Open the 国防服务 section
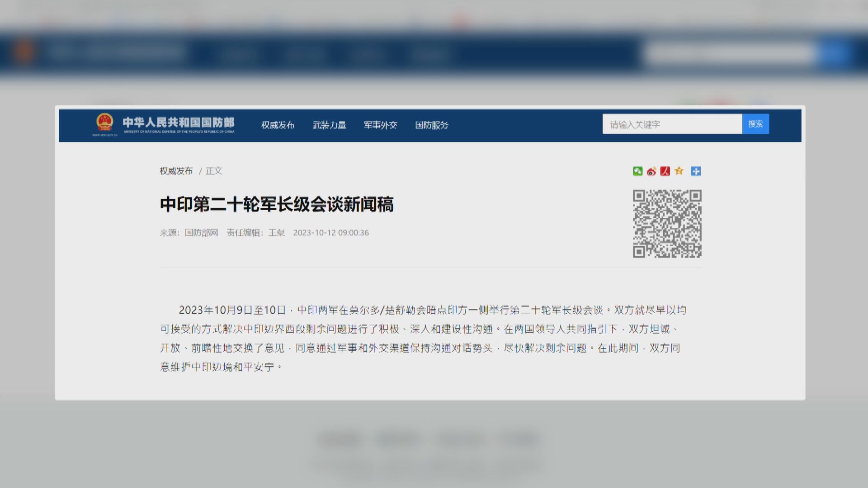Viewport: 868px width, 488px height. tap(431, 125)
